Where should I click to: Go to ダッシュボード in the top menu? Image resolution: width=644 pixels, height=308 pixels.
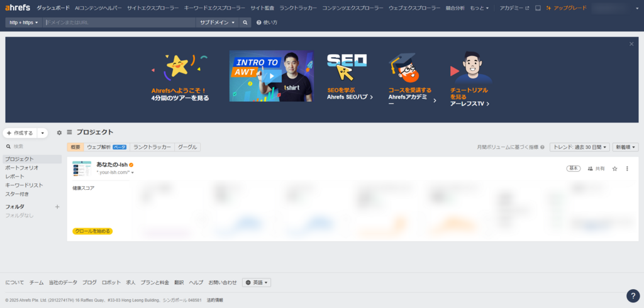tap(53, 8)
